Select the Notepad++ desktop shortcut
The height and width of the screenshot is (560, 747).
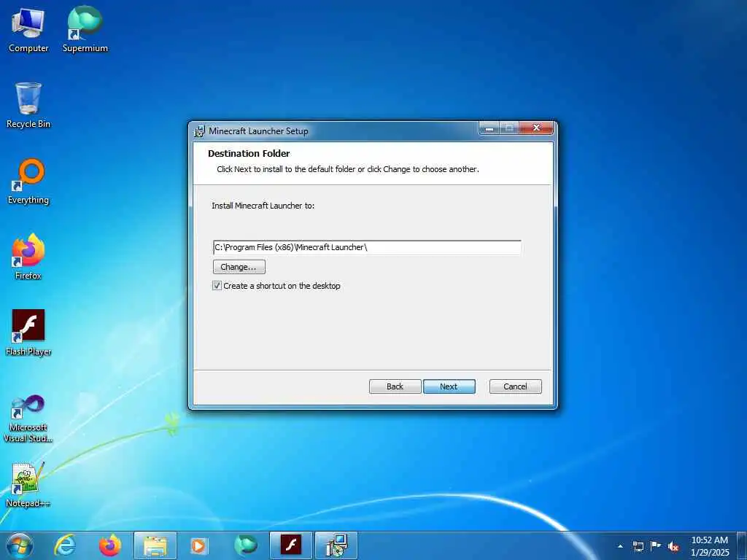[28, 485]
